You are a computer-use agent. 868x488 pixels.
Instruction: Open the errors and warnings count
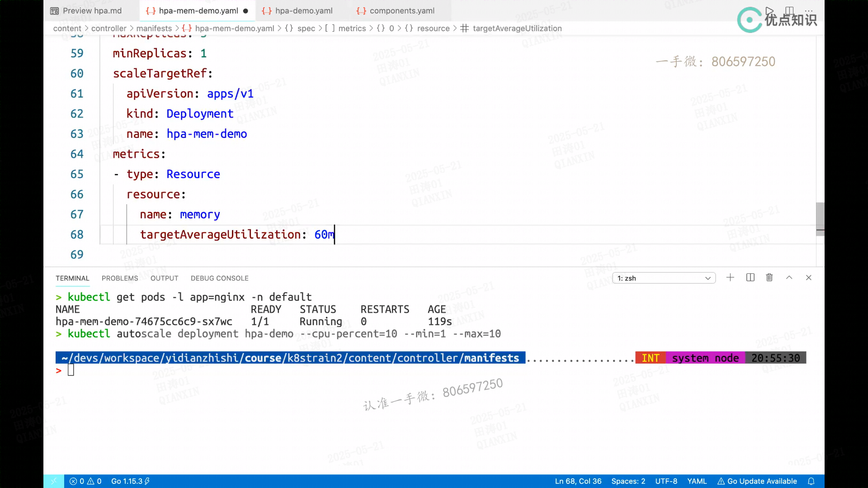click(x=85, y=481)
